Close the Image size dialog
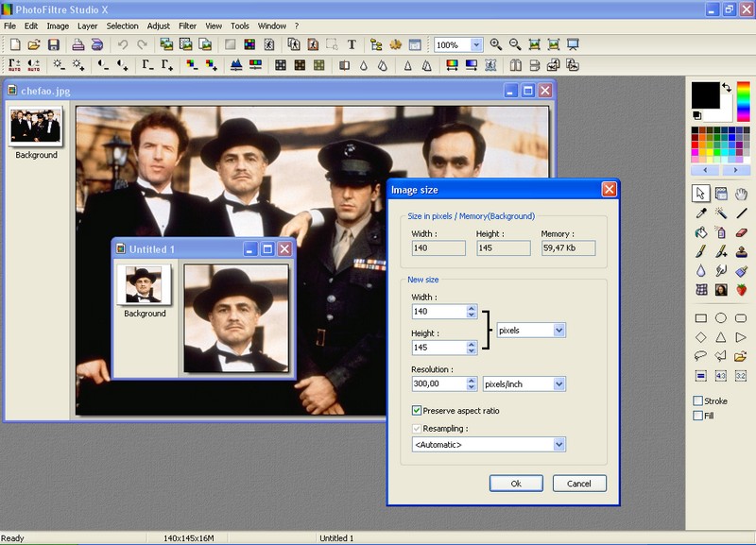Viewport: 756px width, 545px height. pyautogui.click(x=609, y=189)
